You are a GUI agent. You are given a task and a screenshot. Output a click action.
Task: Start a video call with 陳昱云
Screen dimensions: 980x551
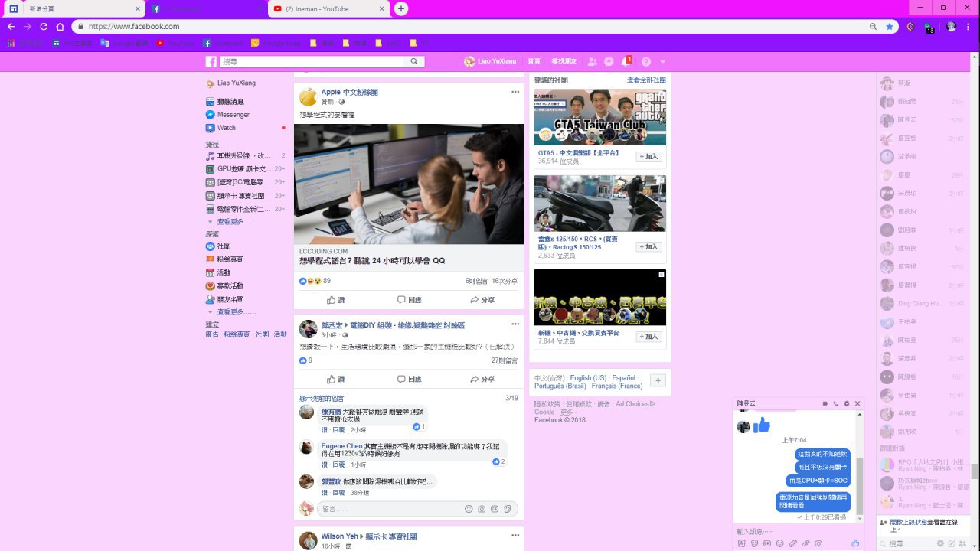point(825,403)
